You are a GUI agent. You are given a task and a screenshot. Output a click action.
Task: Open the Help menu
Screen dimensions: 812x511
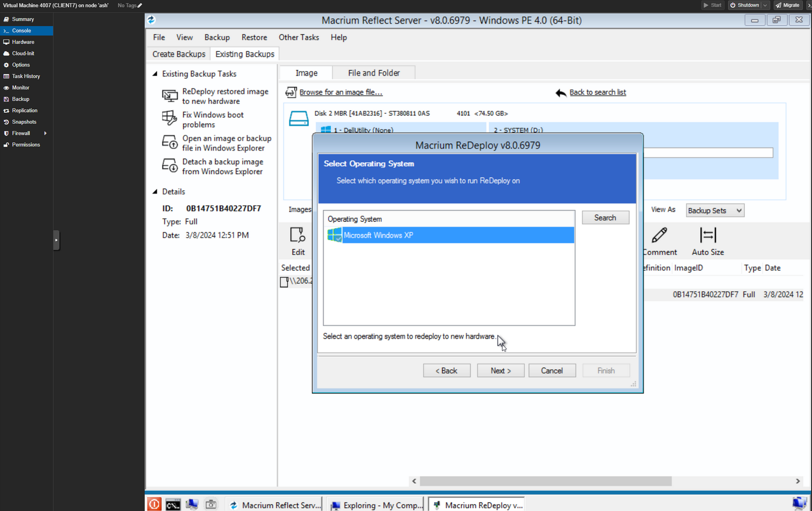[339, 37]
